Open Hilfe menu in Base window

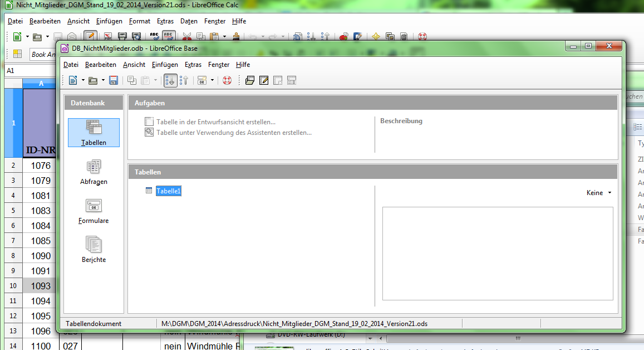[x=243, y=65]
